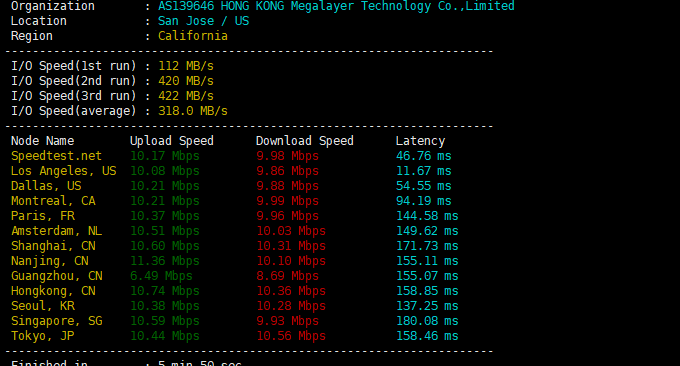The height and width of the screenshot is (366, 680).
Task: Select the Singapore, SG node name
Action: pyautogui.click(x=56, y=321)
